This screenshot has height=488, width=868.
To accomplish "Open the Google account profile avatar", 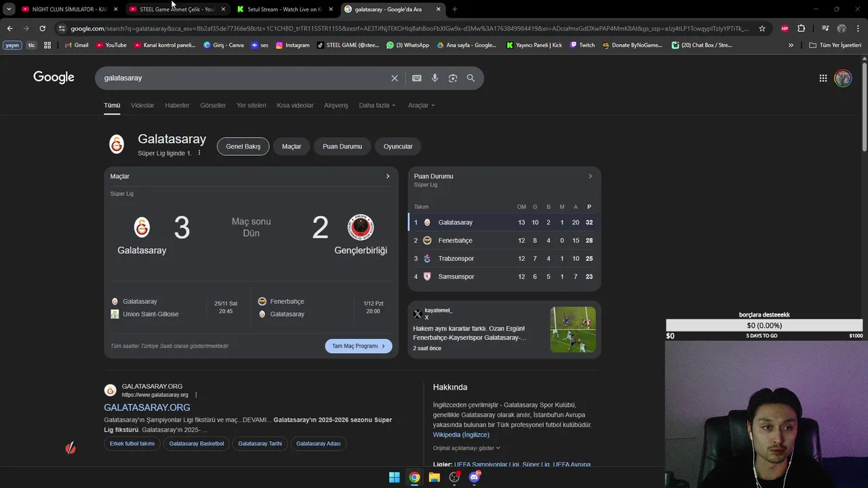I will (x=843, y=78).
